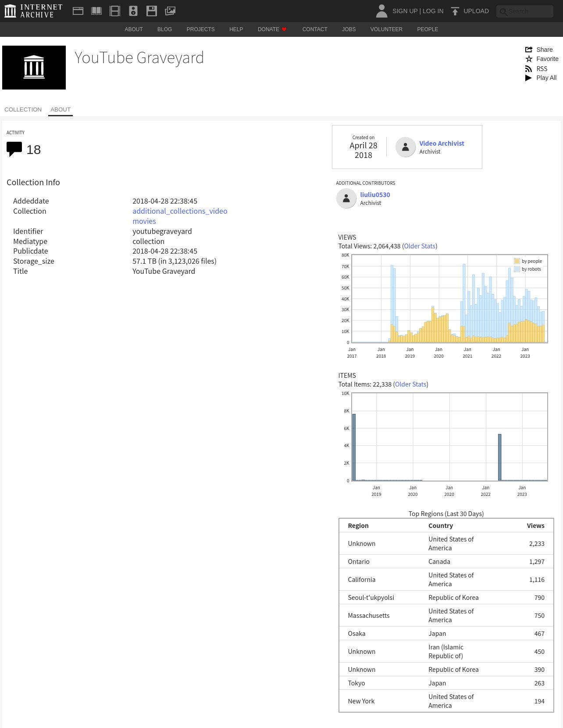Click the Ontario region row
Screen dimensions: 563x728
point(446,562)
